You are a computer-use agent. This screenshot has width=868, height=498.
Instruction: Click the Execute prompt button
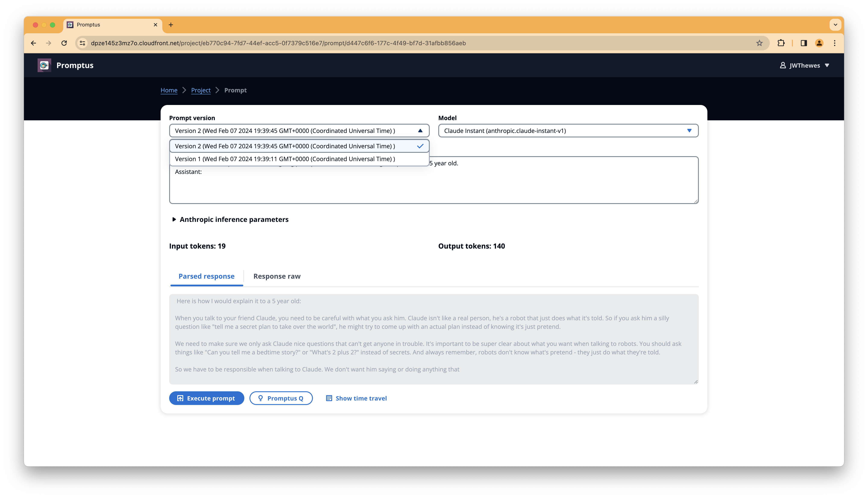(206, 398)
